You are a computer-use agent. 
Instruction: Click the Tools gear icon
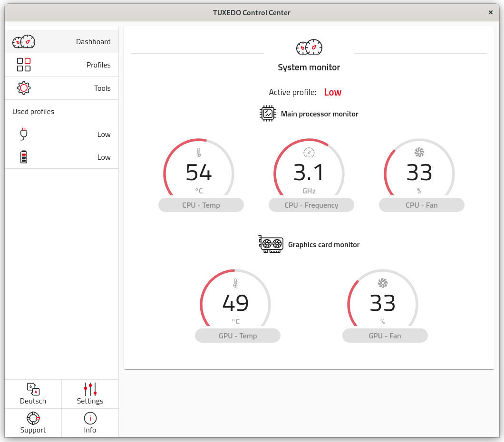24,87
